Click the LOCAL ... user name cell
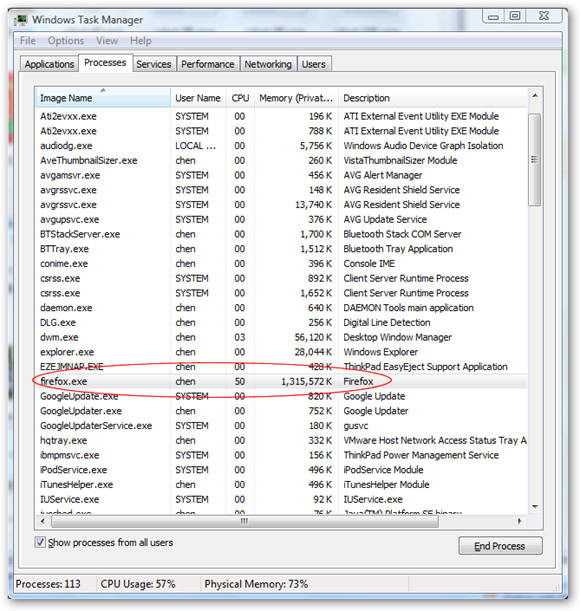The width and height of the screenshot is (580, 611). pos(195,146)
